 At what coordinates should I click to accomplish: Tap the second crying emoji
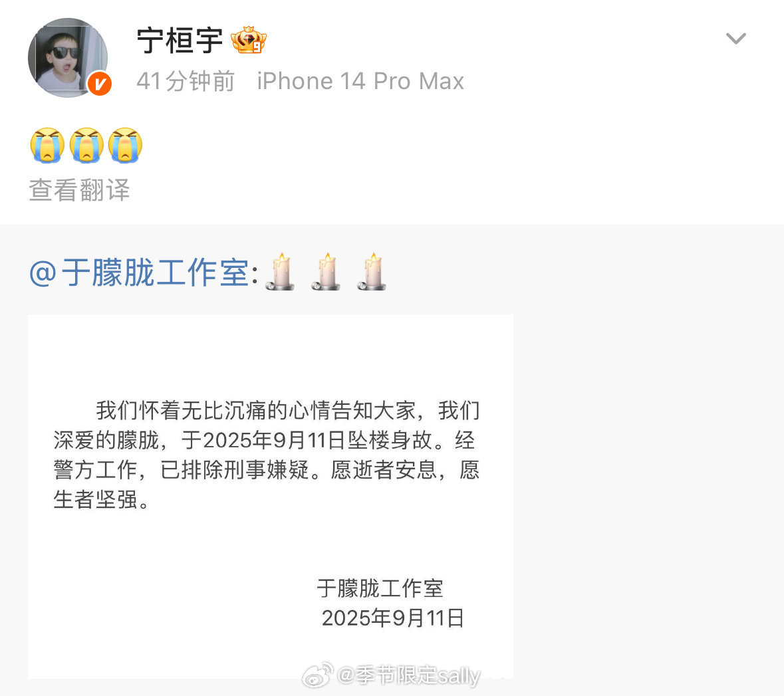(86, 146)
